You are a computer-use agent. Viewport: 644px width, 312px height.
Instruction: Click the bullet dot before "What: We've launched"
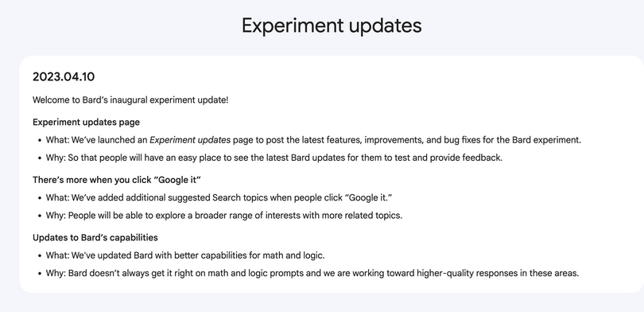tap(40, 140)
